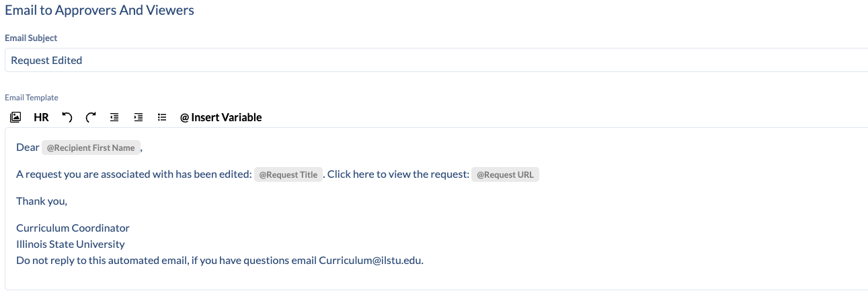Click into the Email Subject field
The height and width of the screenshot is (297, 868).
coord(436,60)
